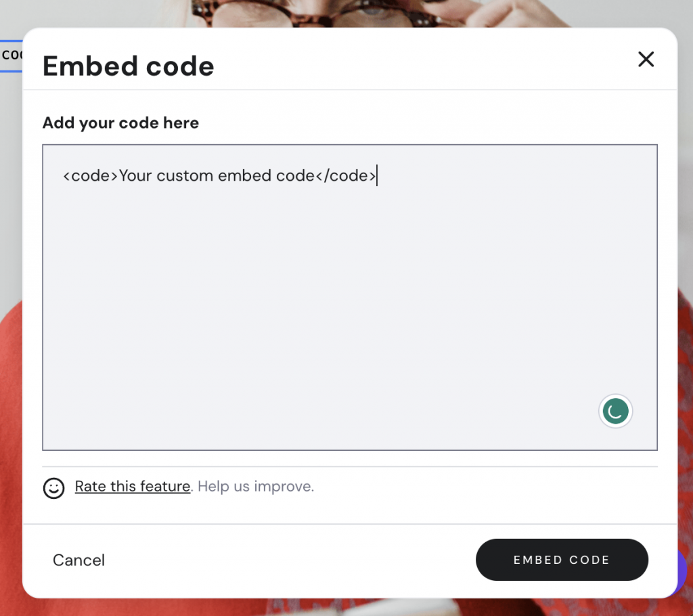Tap the dark pill-shaped EMBED CODE control
The image size is (693, 616).
[x=562, y=560]
